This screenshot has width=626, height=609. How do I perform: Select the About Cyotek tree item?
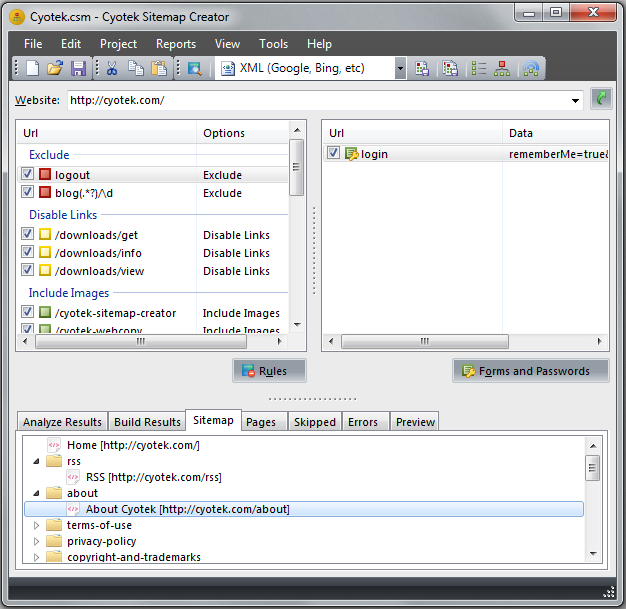click(x=304, y=509)
